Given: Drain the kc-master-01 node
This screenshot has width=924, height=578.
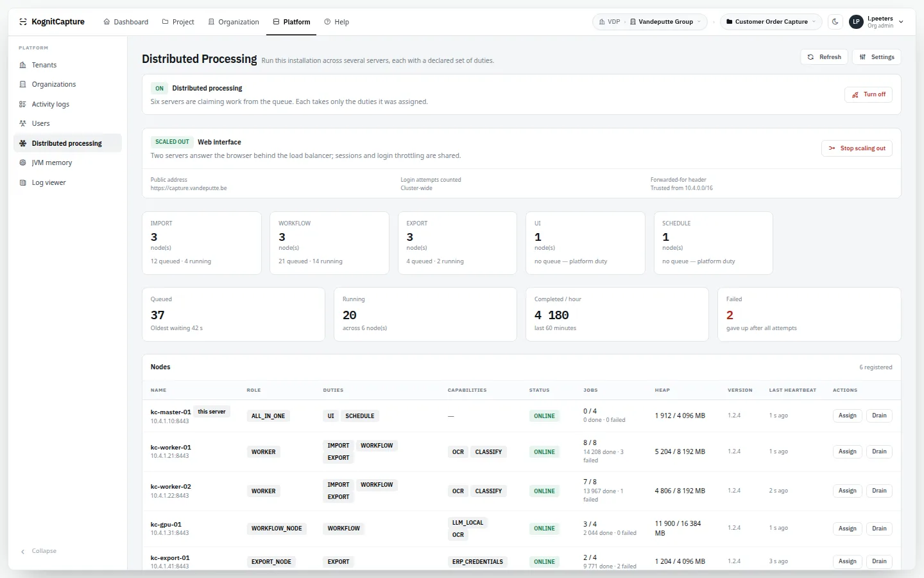Looking at the screenshot, I should [879, 416].
